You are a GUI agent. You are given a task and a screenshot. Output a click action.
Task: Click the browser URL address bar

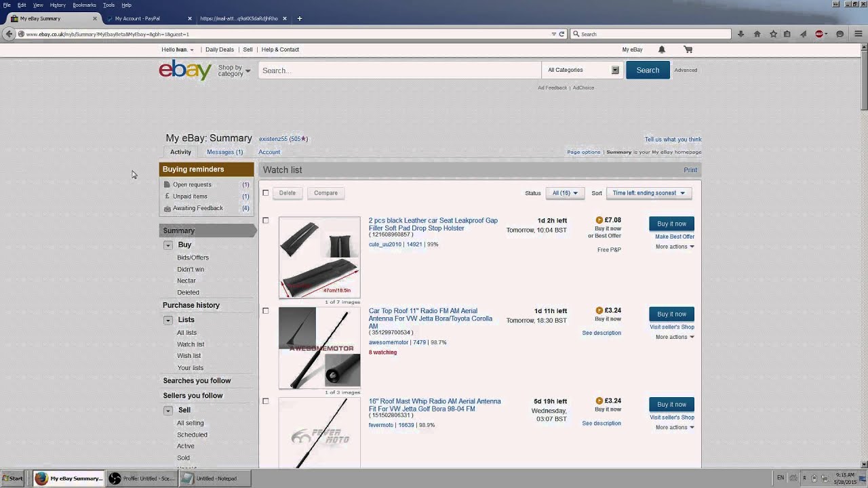click(x=285, y=34)
